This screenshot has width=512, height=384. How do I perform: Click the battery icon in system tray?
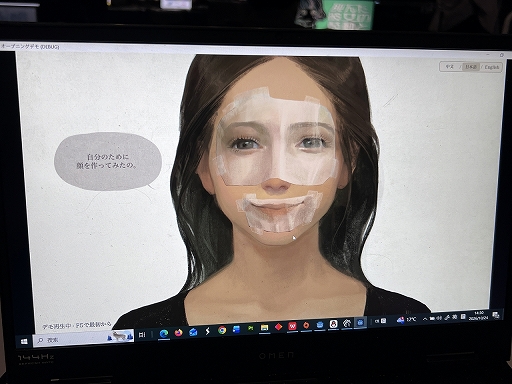432,319
